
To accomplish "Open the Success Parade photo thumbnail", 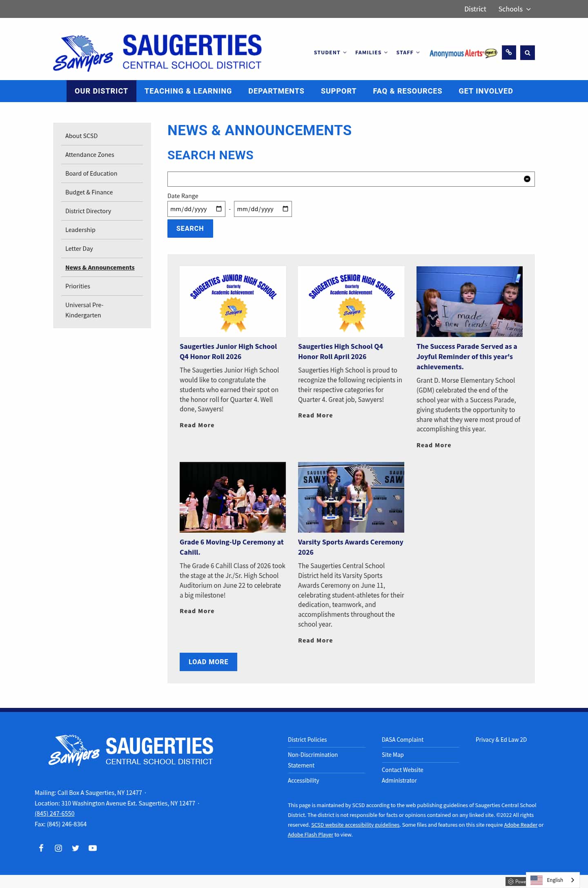I will point(470,301).
